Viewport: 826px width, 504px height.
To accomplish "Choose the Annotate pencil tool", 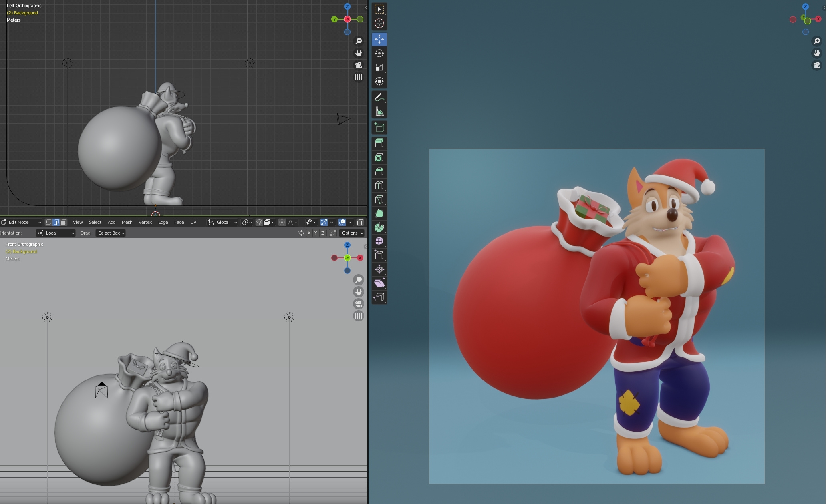I will [x=379, y=97].
